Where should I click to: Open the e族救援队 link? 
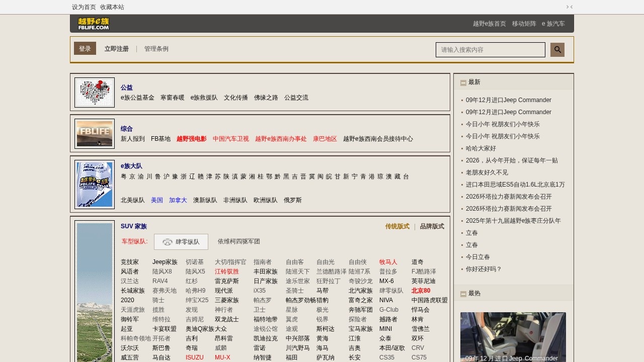coord(204,98)
